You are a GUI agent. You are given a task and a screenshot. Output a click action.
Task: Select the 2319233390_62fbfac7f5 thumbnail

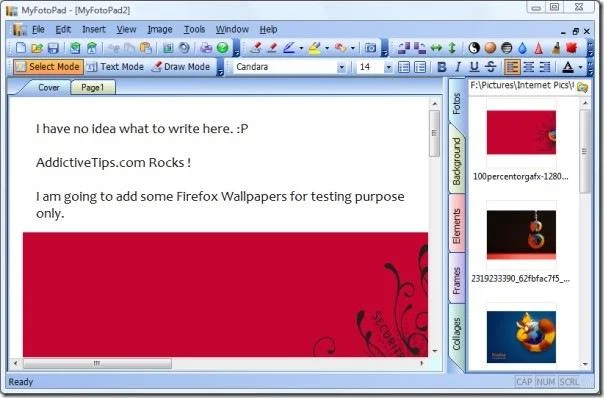pos(521,234)
